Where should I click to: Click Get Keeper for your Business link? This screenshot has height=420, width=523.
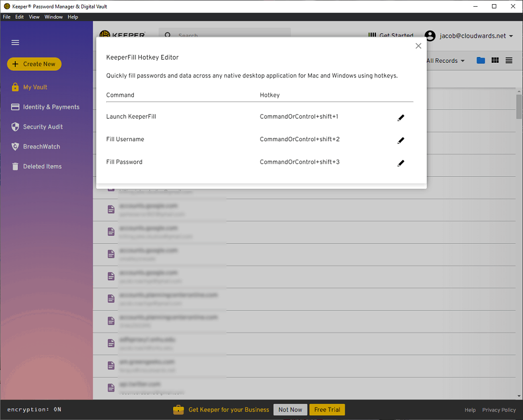tap(229, 410)
